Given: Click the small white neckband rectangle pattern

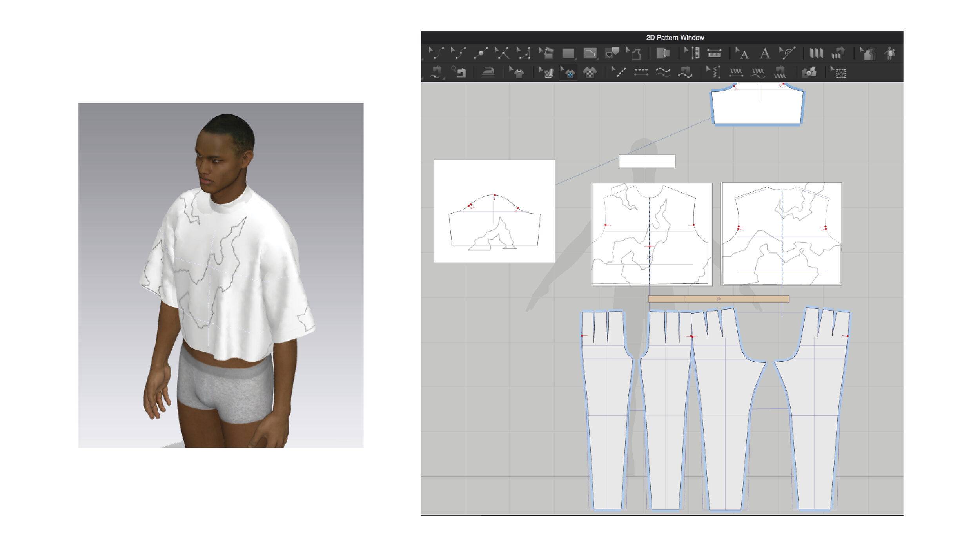Looking at the screenshot, I should click(647, 161).
